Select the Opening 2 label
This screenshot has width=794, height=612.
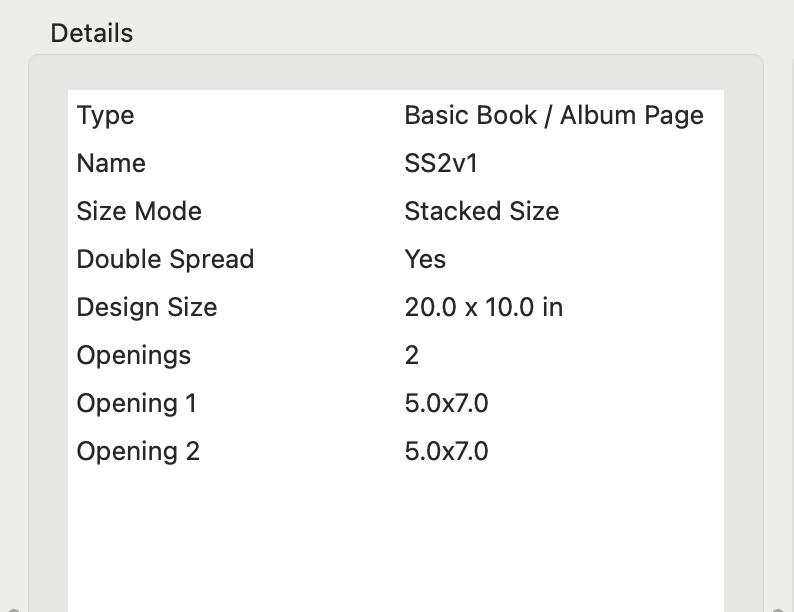click(138, 451)
